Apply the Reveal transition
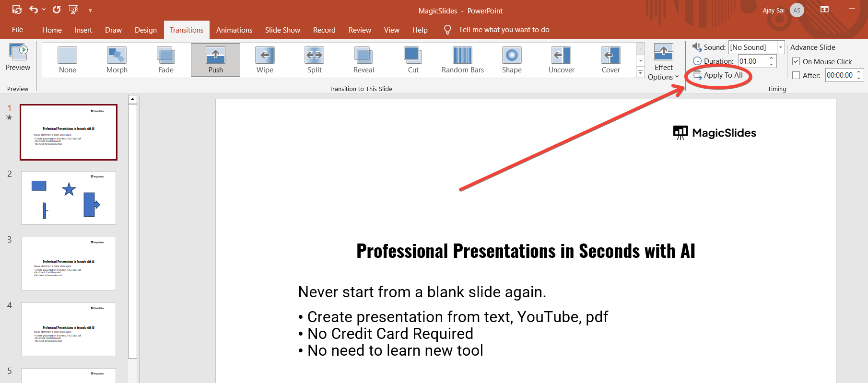Screen dimensions: 868x383 [364, 60]
